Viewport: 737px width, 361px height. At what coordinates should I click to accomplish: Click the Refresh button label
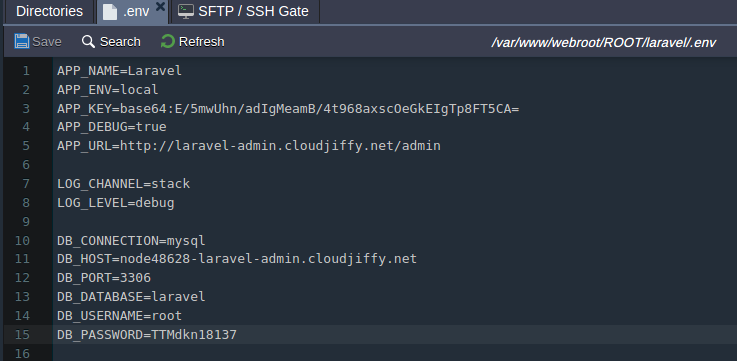click(x=202, y=42)
